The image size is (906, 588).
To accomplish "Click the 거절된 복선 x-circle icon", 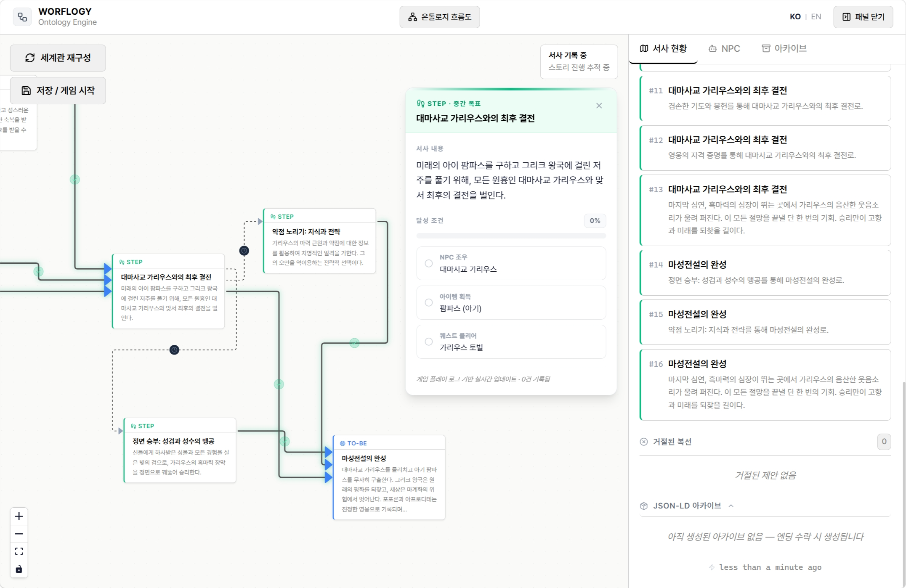I will (644, 442).
